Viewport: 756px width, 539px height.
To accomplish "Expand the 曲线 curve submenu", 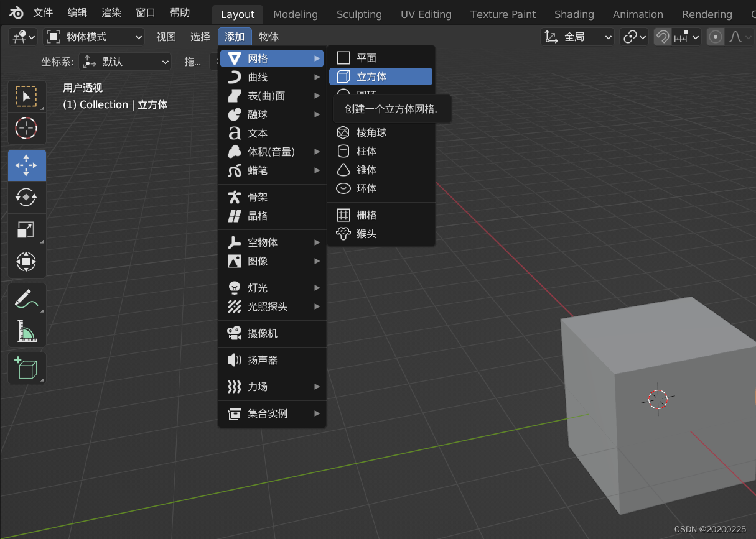I will coord(272,77).
